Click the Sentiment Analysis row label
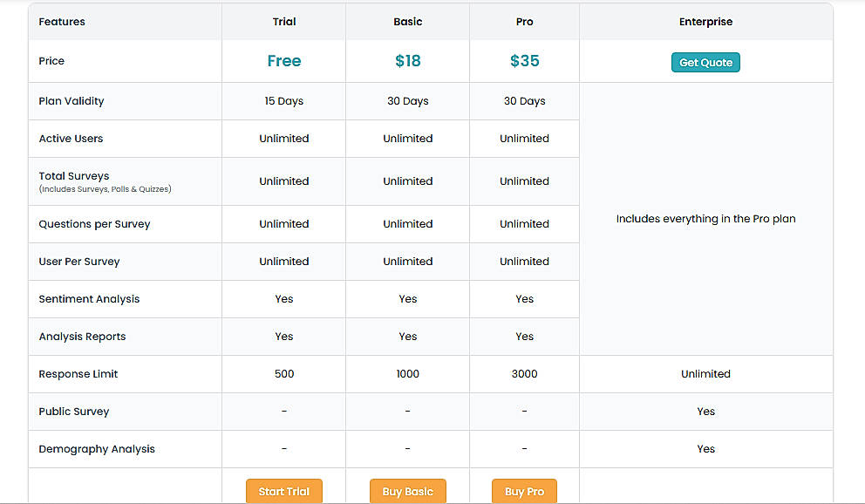 (89, 299)
